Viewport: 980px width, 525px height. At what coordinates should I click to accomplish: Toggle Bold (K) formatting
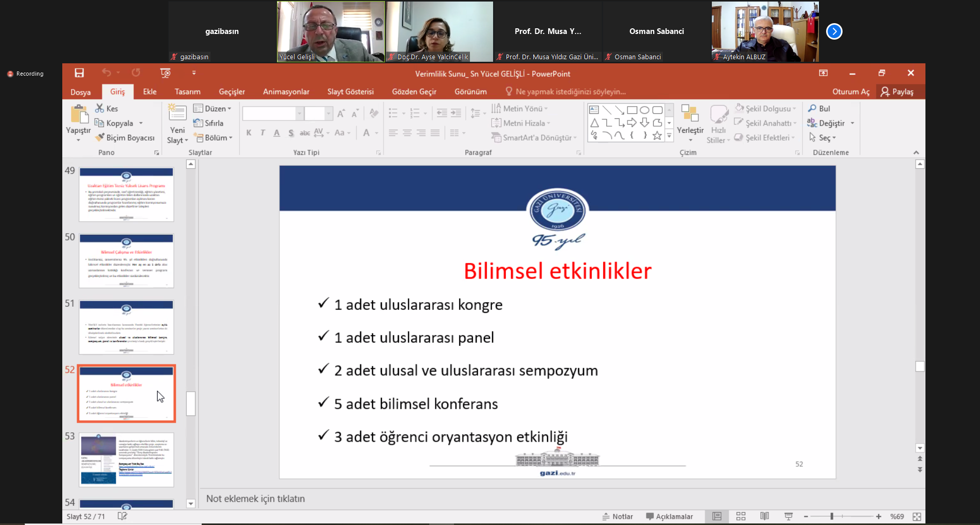249,133
